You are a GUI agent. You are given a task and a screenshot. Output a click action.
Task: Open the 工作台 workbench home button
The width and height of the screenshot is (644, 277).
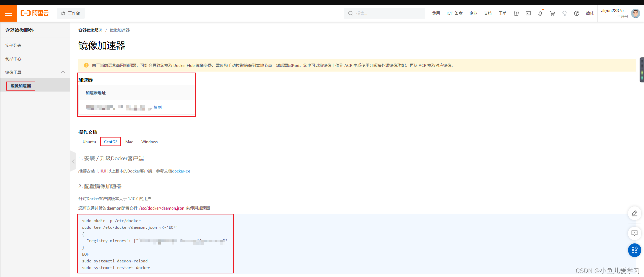(71, 13)
